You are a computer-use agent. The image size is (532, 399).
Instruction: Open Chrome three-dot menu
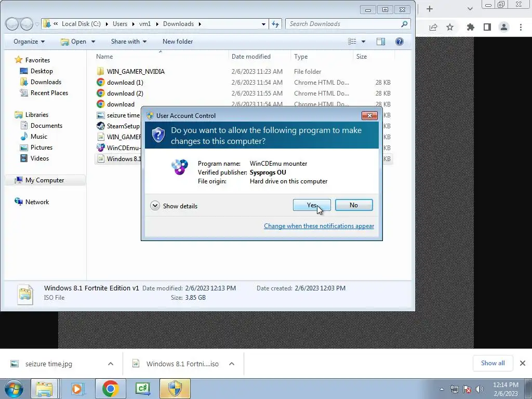pos(521,27)
